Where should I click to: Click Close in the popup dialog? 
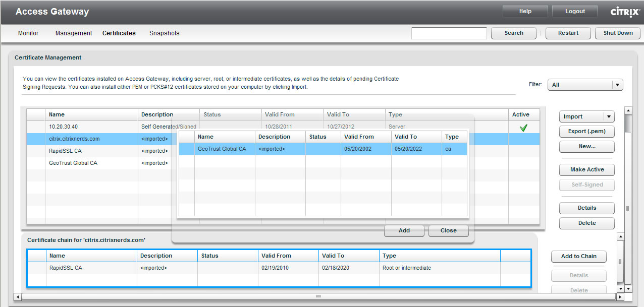click(x=449, y=231)
